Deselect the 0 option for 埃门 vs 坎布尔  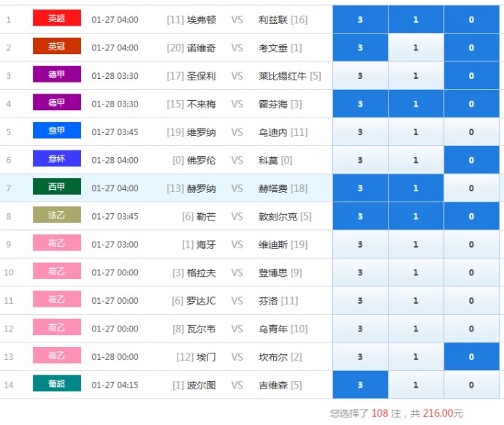471,357
